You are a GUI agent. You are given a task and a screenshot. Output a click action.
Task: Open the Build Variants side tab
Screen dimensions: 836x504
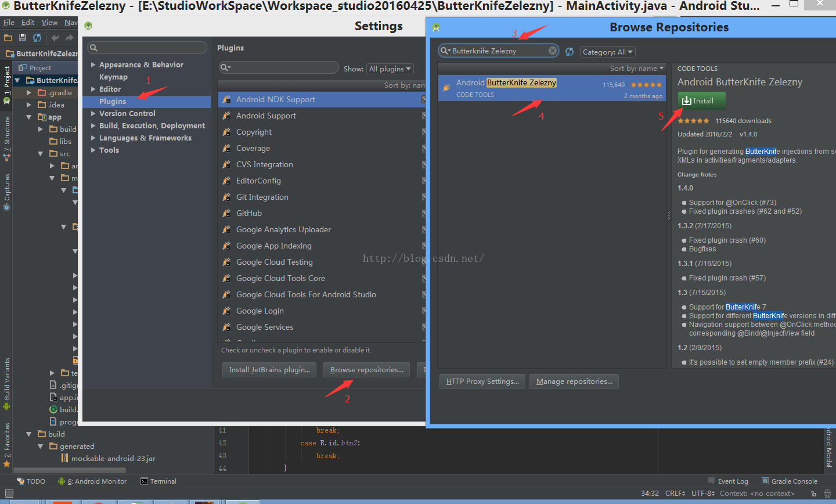(x=7, y=383)
